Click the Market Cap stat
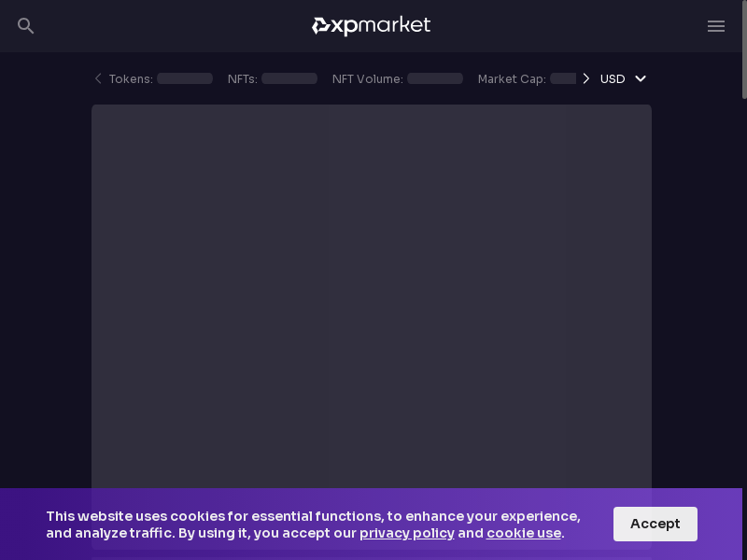The height and width of the screenshot is (560, 747). click(x=512, y=79)
